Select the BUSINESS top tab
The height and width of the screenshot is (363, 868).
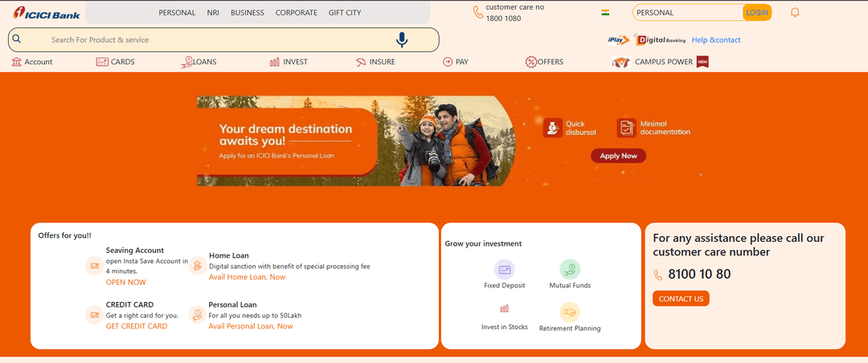click(248, 12)
